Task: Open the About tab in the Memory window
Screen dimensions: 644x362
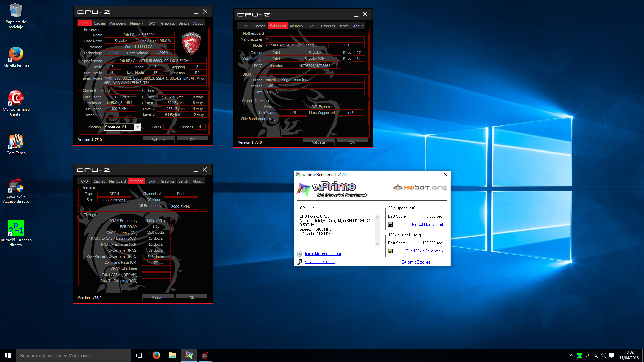Action: click(198, 181)
